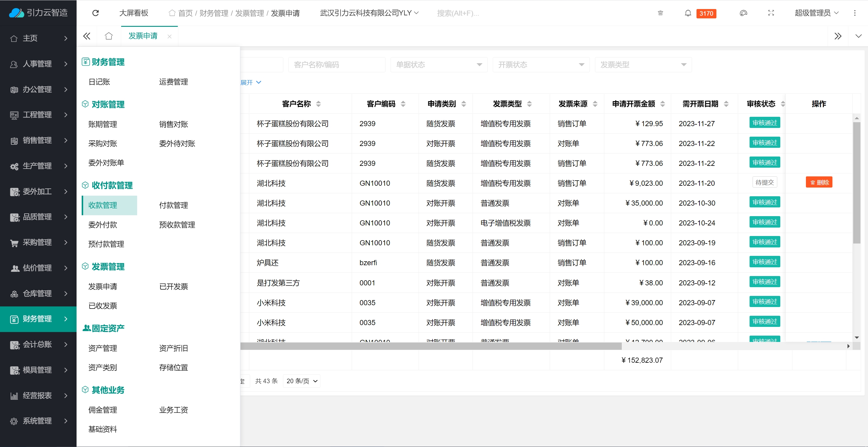
Task: Click the theme palette icon
Action: point(743,13)
